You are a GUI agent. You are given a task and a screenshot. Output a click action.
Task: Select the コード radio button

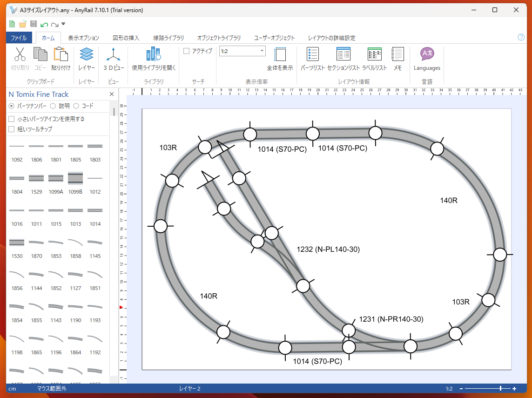(x=76, y=106)
